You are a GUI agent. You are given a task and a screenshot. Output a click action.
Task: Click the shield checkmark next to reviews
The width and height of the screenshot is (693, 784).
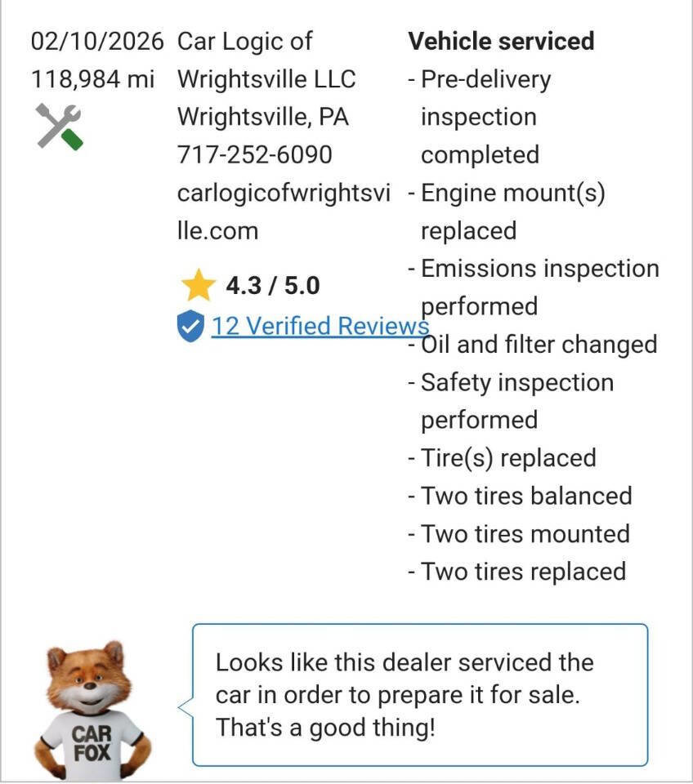[190, 325]
